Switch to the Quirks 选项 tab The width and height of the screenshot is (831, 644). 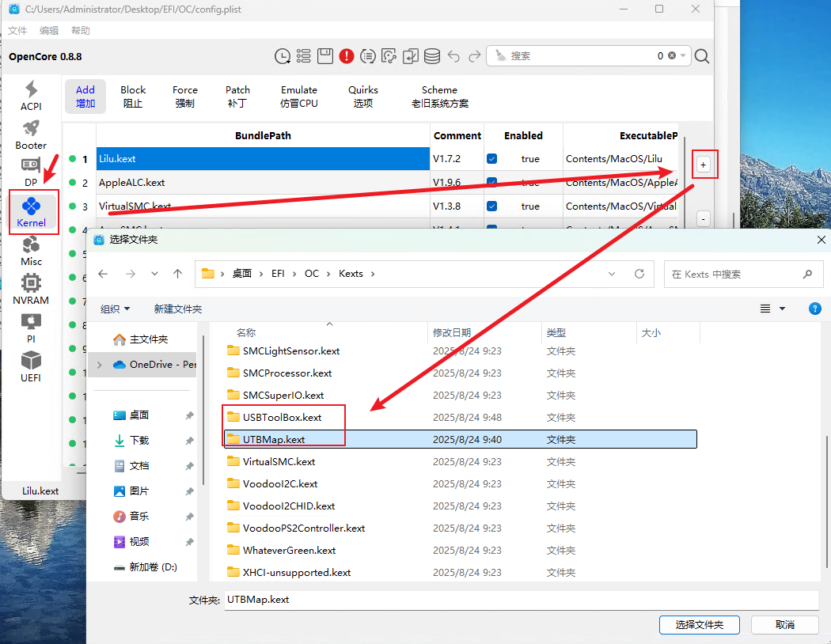363,96
